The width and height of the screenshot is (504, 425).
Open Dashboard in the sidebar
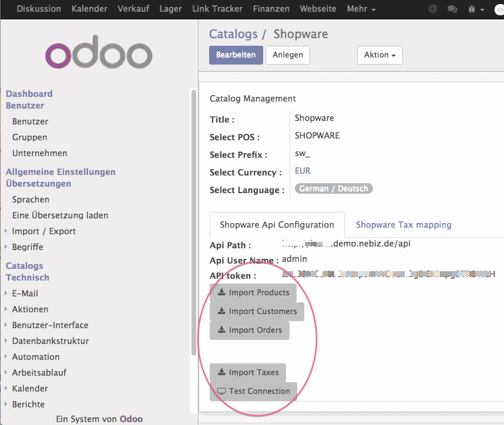point(29,93)
